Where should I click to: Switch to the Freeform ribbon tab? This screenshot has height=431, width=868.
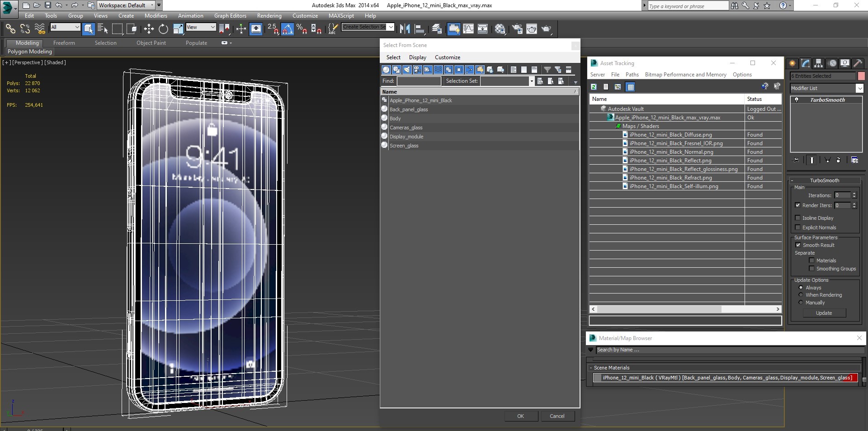64,43
